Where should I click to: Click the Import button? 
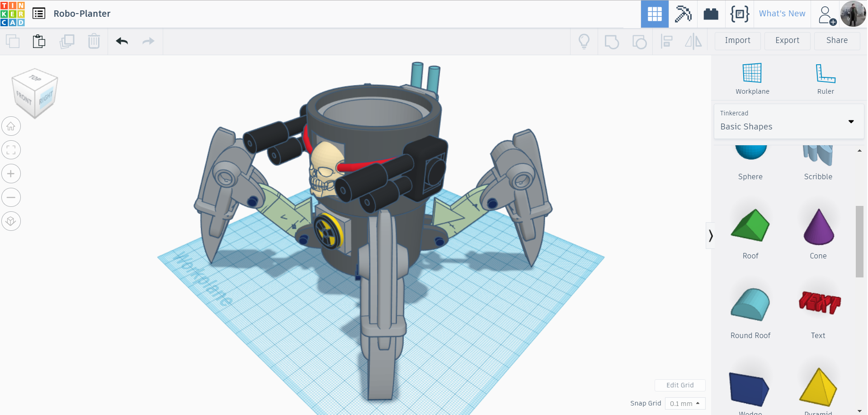[738, 41]
